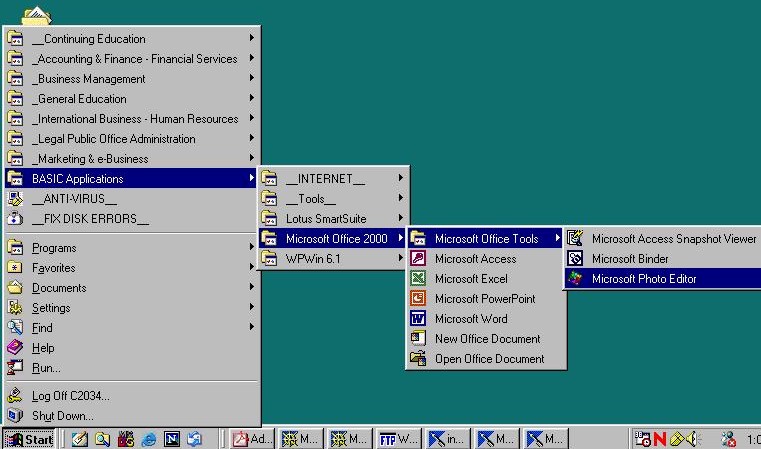Image resolution: width=761 pixels, height=449 pixels.
Task: Click the Netscape quick launch icon
Action: pyautogui.click(x=172, y=439)
